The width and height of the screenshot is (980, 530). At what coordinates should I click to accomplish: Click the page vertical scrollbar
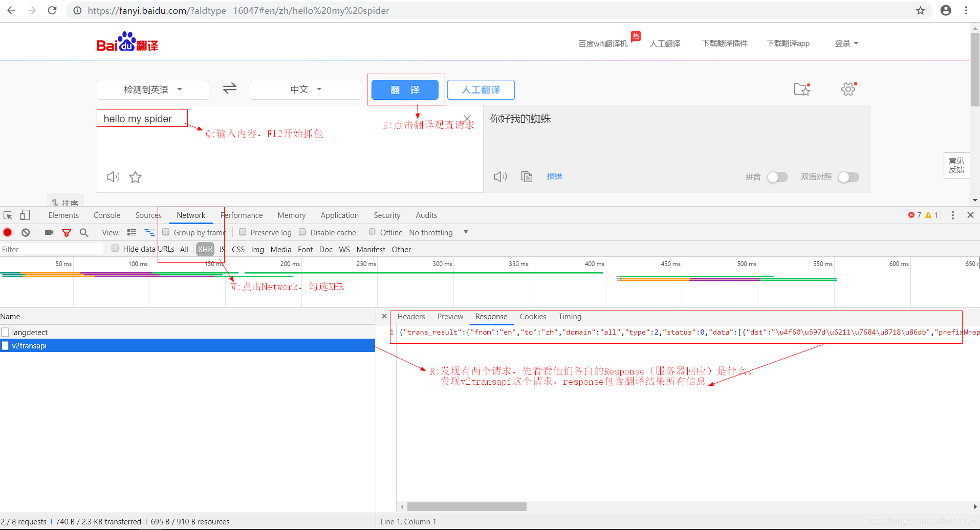click(975, 70)
